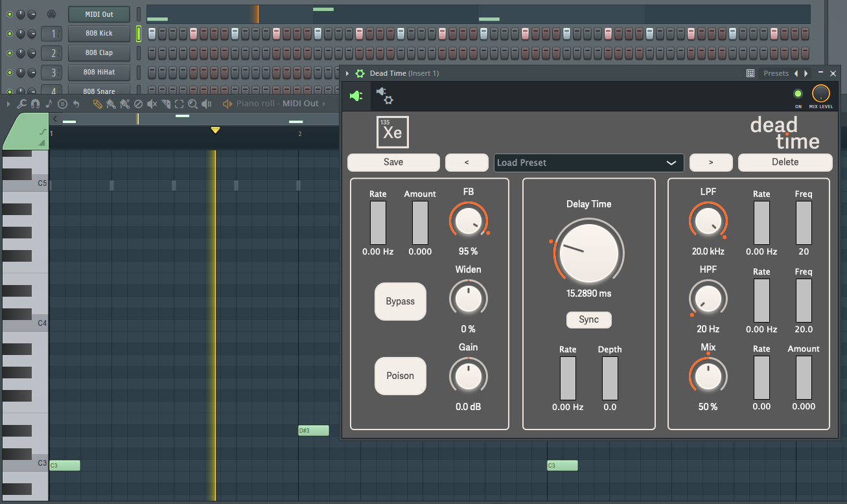The image size is (847, 504).
Task: Adjust the Delay Time knob
Action: click(588, 253)
